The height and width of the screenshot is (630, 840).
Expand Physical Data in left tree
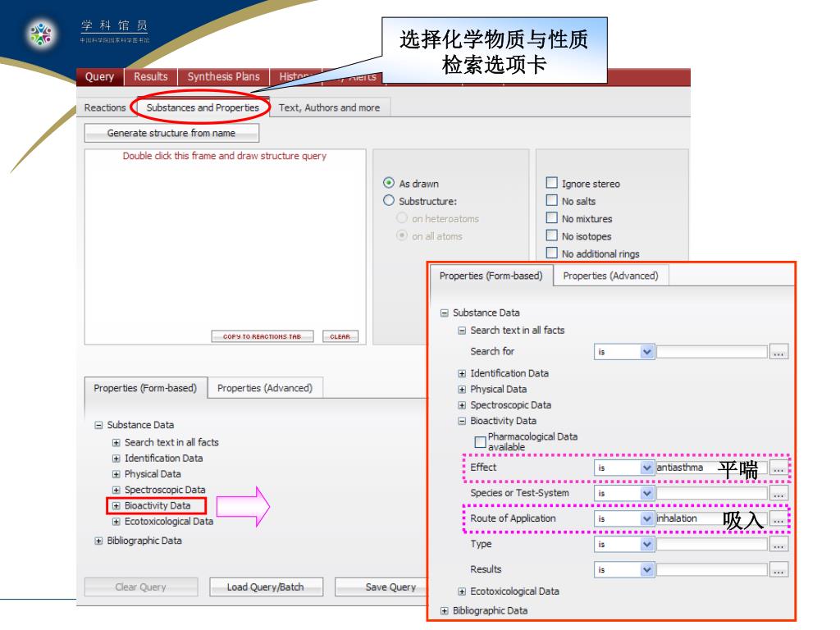[x=116, y=475]
